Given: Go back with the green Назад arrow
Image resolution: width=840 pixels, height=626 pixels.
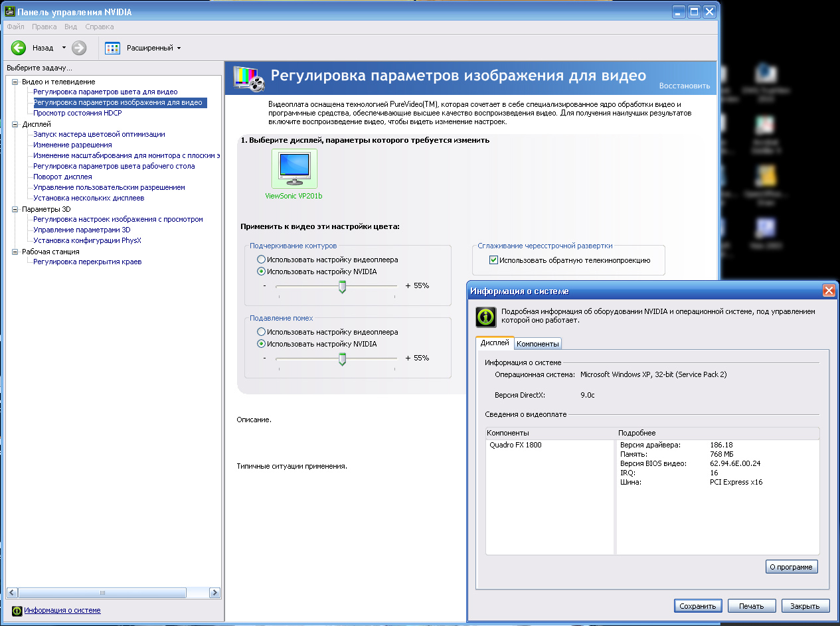Looking at the screenshot, I should pyautogui.click(x=19, y=48).
